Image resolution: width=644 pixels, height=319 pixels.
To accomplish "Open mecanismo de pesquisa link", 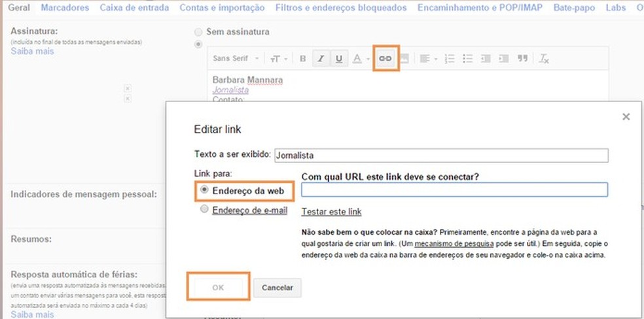I will tap(454, 244).
